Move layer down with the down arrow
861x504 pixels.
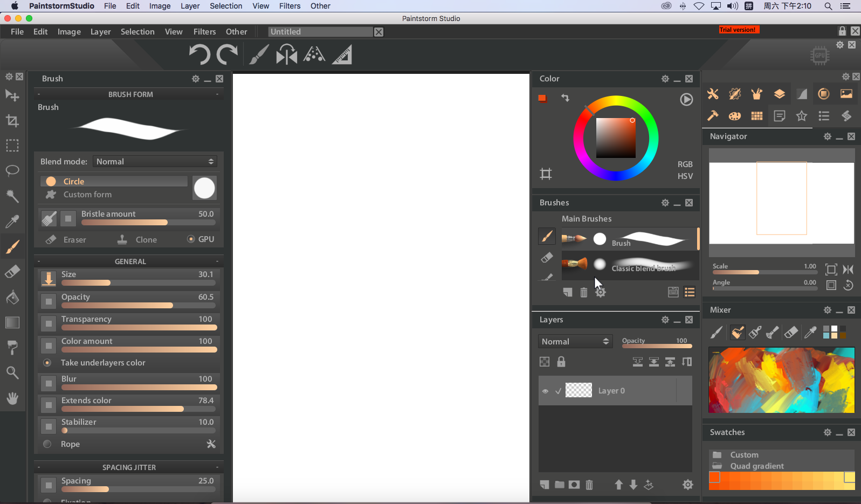633,485
